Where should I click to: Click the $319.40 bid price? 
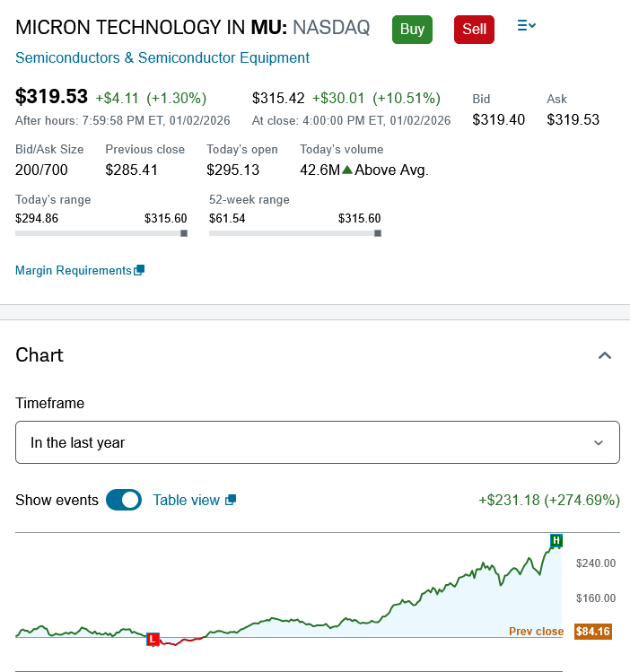tap(499, 119)
